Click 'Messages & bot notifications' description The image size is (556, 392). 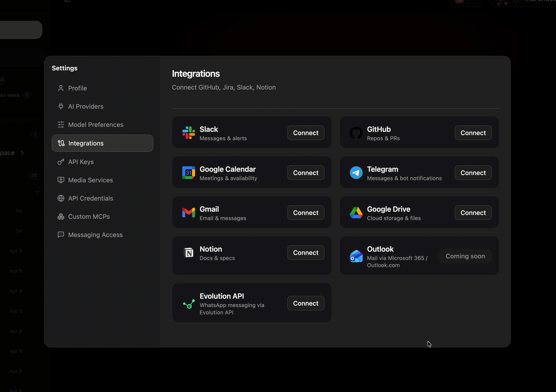[x=404, y=178]
